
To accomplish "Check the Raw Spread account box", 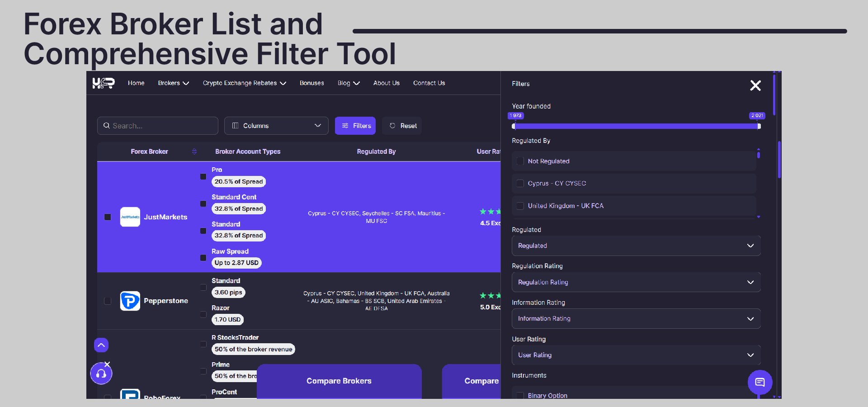I will (203, 258).
